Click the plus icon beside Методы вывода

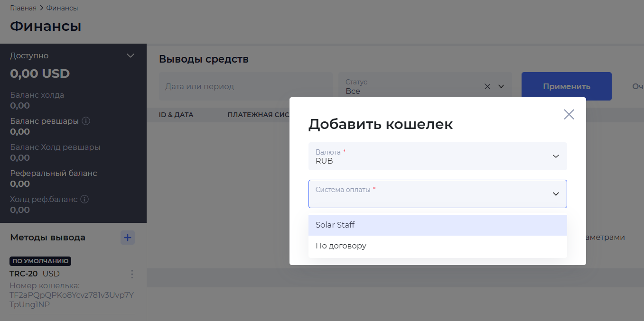tap(128, 238)
